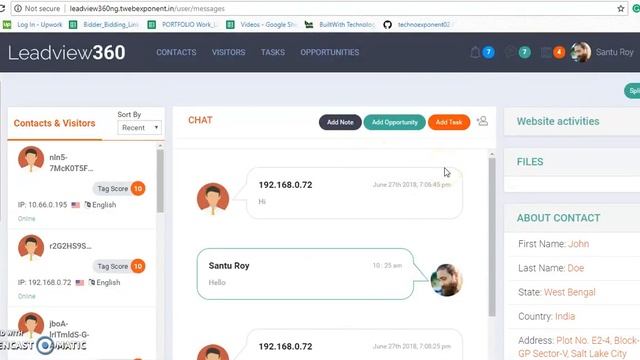Click the contacts list scrollbar
Viewport: 640px width, 360px height.
pos(160,180)
